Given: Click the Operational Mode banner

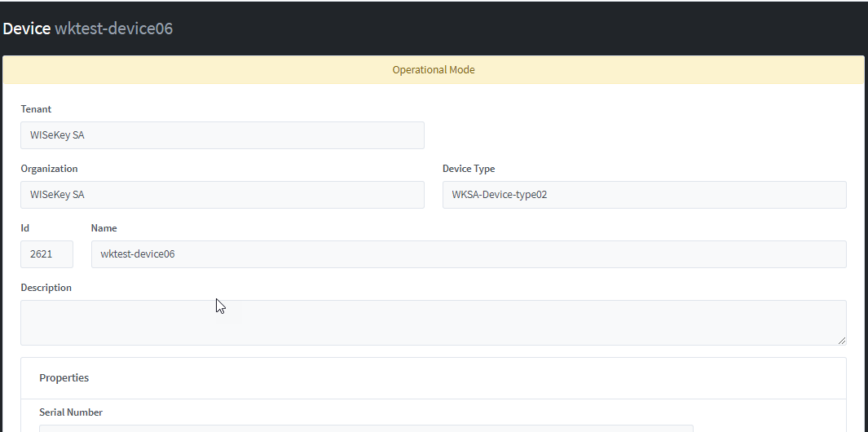Looking at the screenshot, I should [433, 70].
